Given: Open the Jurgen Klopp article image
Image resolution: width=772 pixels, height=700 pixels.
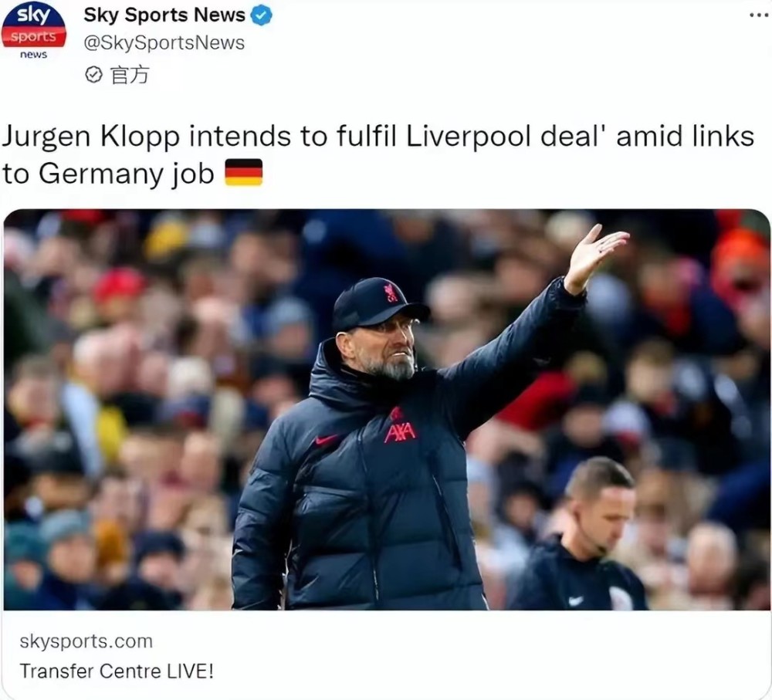Looking at the screenshot, I should pyautogui.click(x=387, y=410).
